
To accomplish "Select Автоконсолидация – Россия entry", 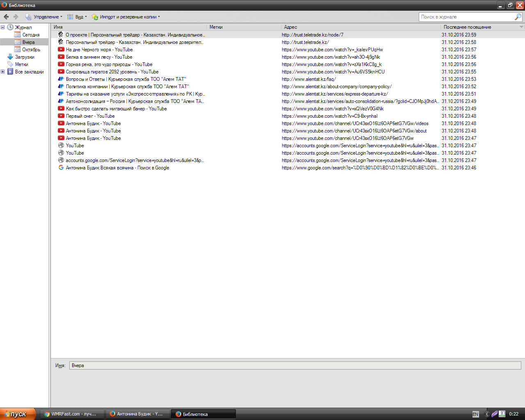I will point(288,101).
